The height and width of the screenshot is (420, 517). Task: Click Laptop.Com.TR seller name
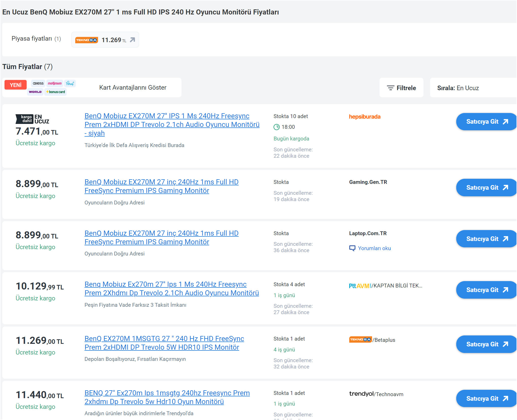click(368, 233)
